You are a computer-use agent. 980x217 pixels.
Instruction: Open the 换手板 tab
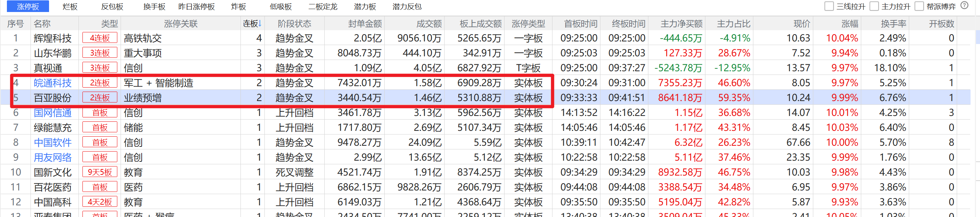[x=154, y=7]
